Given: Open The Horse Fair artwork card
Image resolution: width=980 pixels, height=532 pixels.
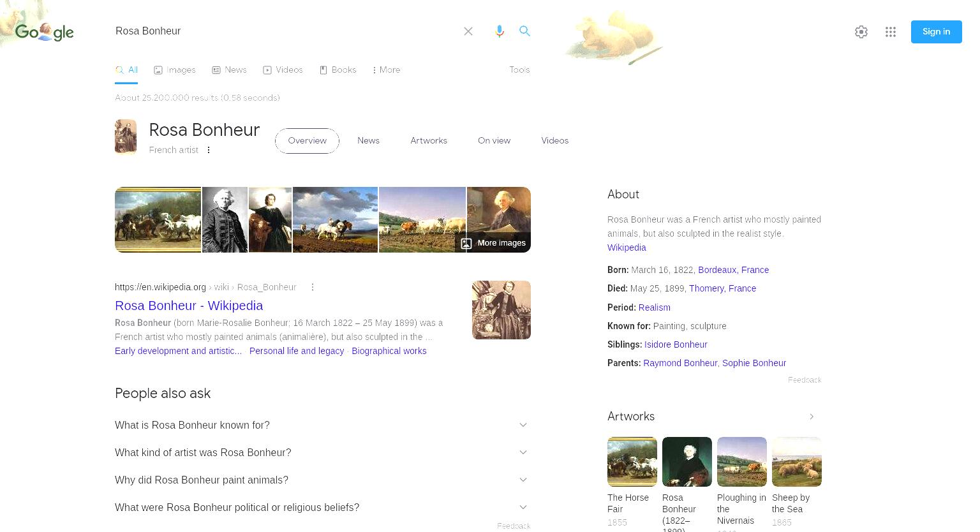Looking at the screenshot, I should (x=632, y=482).
